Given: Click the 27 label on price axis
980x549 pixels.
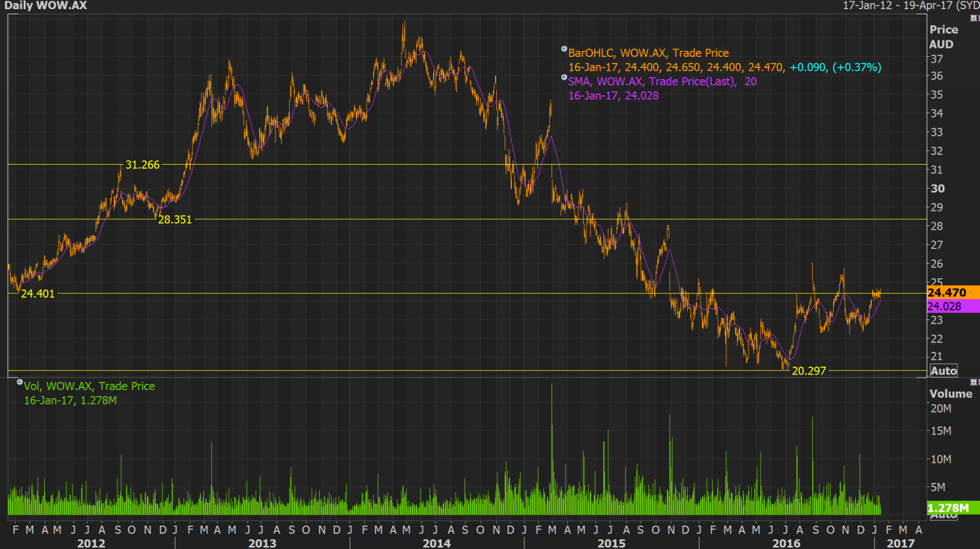Looking at the screenshot, I should pyautogui.click(x=937, y=245).
